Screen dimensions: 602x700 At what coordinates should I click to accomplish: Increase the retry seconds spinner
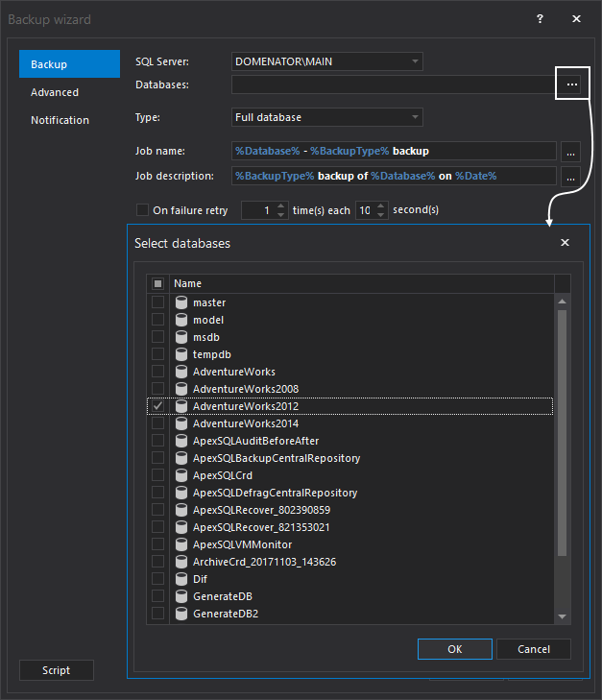pyautogui.click(x=380, y=205)
